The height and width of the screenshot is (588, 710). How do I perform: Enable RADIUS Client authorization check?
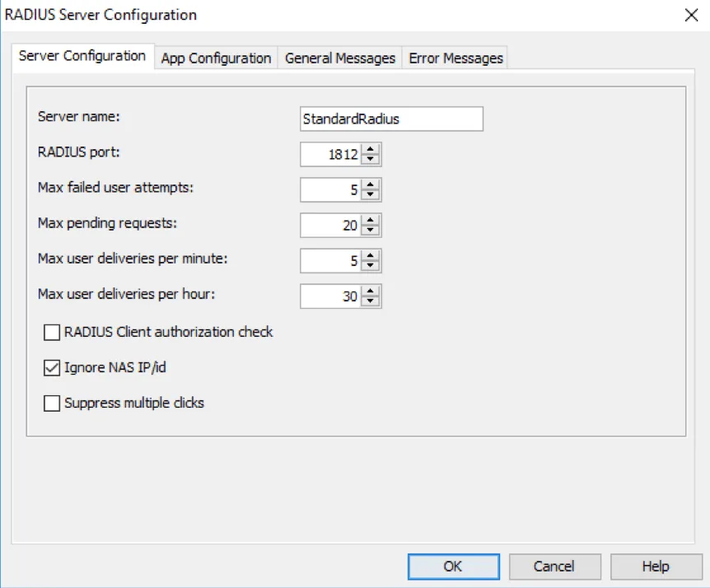pyautogui.click(x=51, y=332)
